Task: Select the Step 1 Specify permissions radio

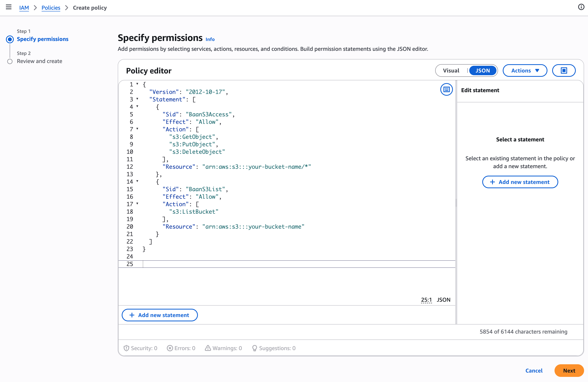Action: [10, 39]
